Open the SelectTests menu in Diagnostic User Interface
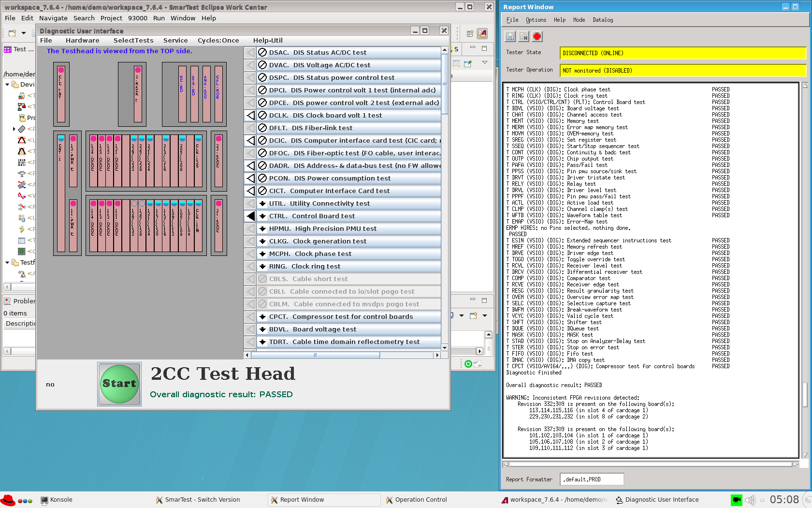The width and height of the screenshot is (812, 508). tap(133, 40)
